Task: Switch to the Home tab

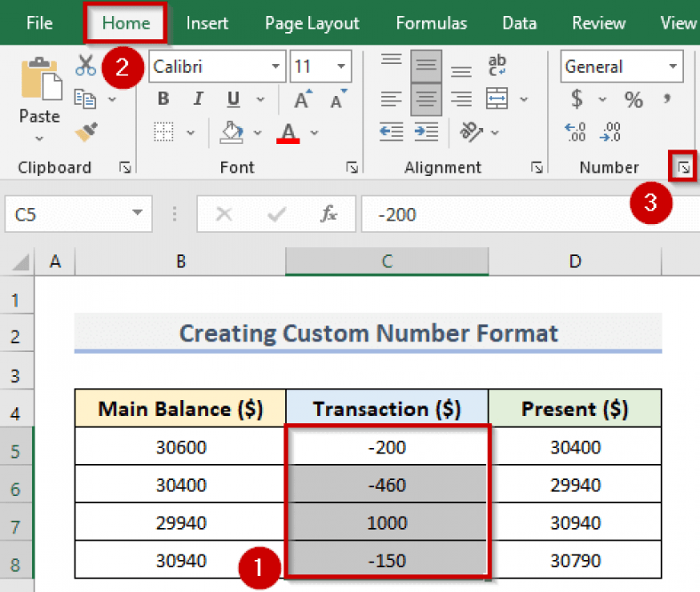Action: [126, 23]
